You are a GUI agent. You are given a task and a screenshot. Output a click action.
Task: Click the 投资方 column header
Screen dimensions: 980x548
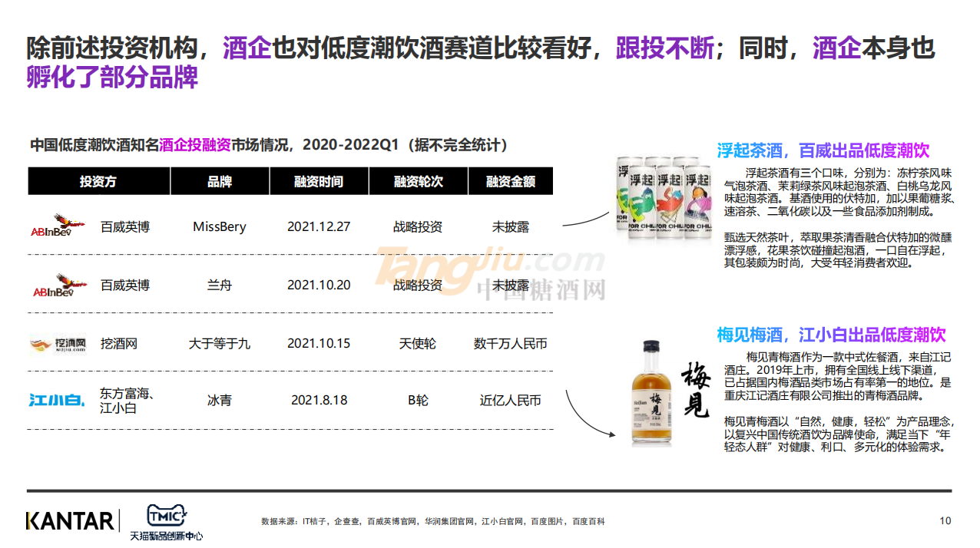pos(98,182)
